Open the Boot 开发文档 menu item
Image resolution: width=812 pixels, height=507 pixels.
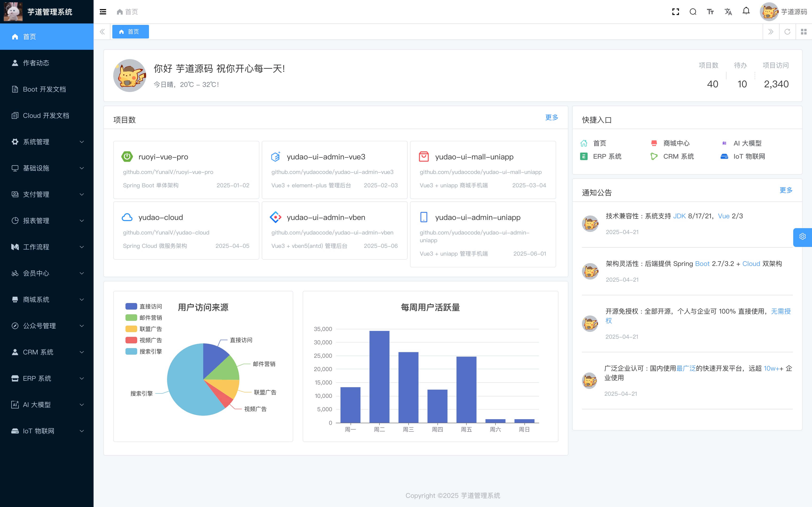pos(44,89)
